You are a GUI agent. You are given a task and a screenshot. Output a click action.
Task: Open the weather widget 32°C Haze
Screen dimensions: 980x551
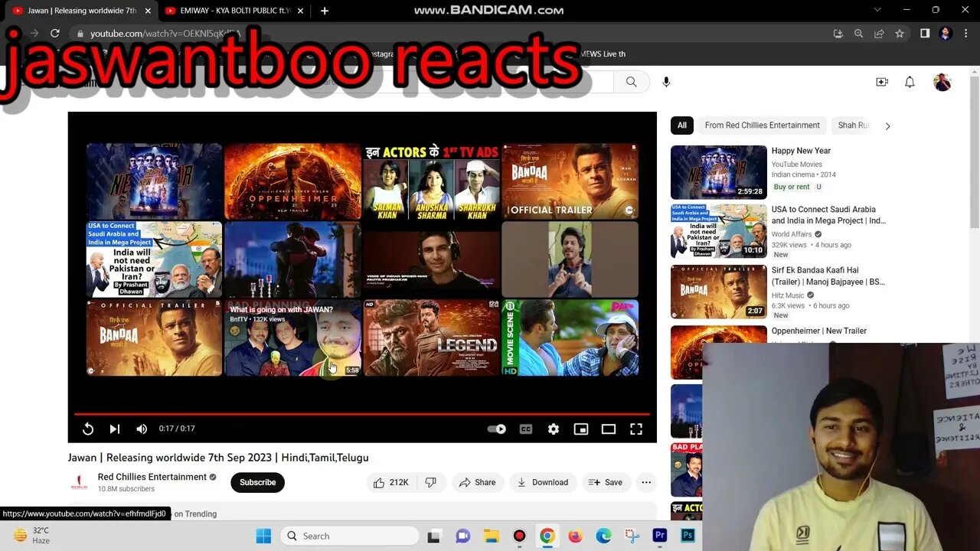31,535
